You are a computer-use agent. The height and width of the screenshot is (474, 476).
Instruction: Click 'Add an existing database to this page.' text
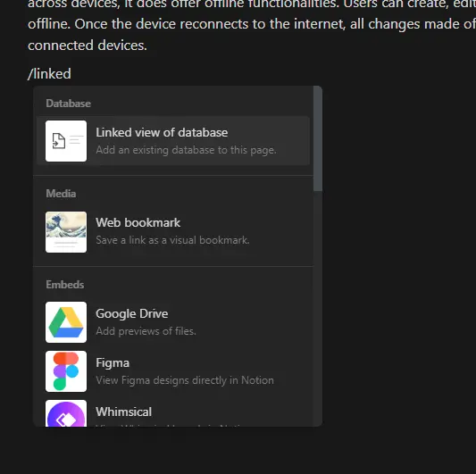(186, 150)
